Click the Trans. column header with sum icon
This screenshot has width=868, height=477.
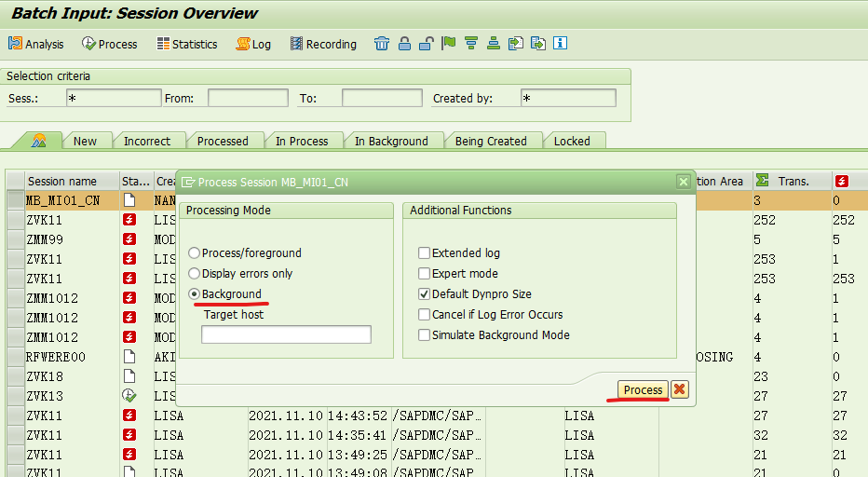793,181
